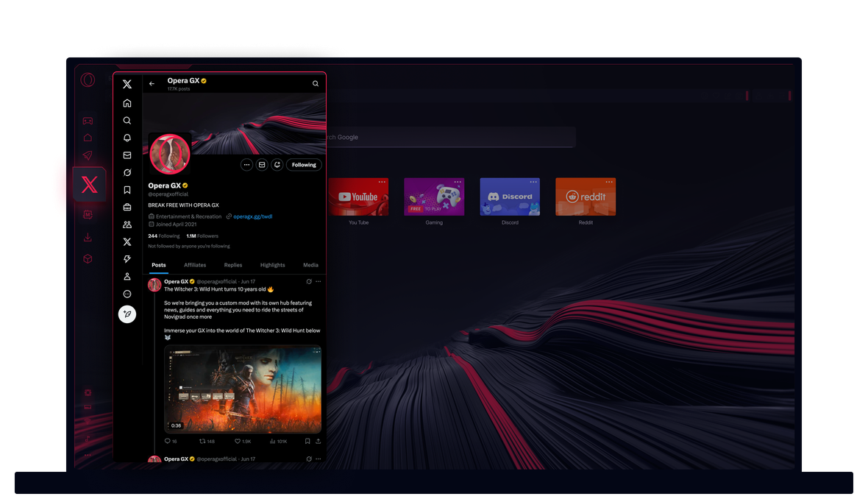Open More circle icon in X navigation
868x502 pixels.
[x=127, y=294]
